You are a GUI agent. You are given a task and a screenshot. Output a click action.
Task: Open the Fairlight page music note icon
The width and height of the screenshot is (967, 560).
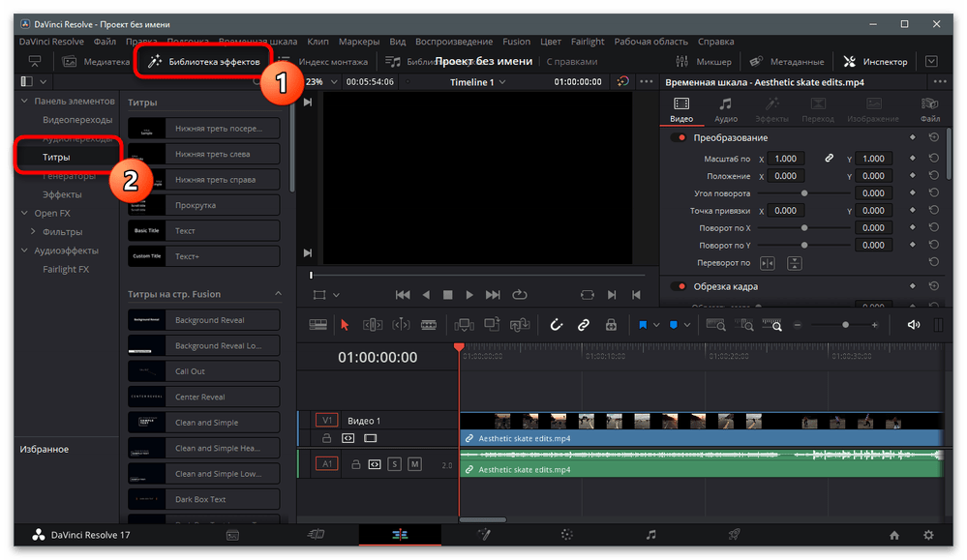point(650,535)
